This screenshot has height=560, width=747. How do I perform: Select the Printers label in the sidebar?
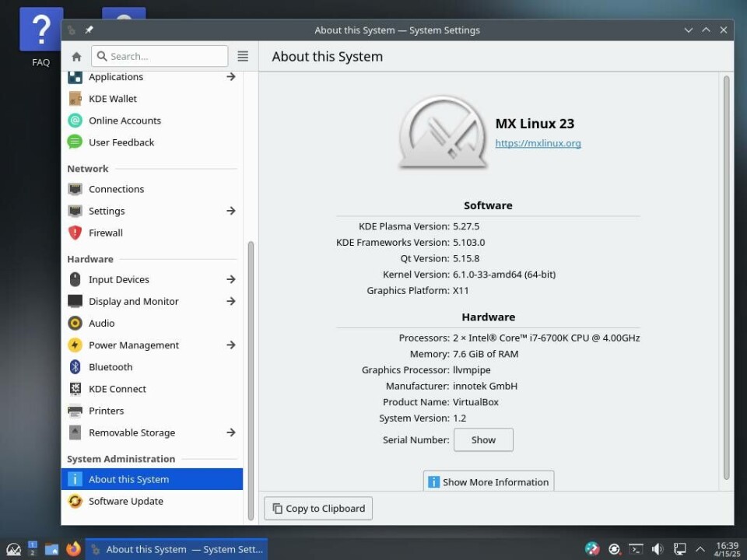point(107,411)
